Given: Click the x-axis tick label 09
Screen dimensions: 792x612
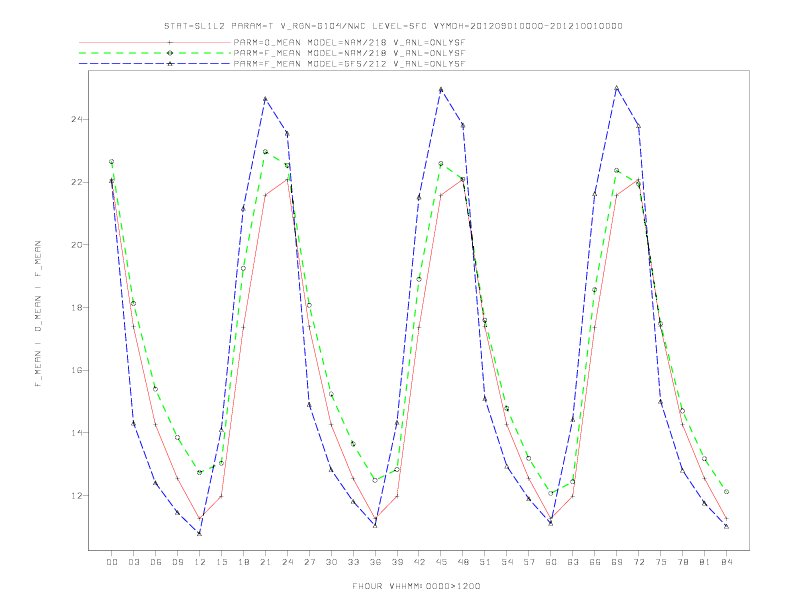Looking at the screenshot, I should (177, 562).
